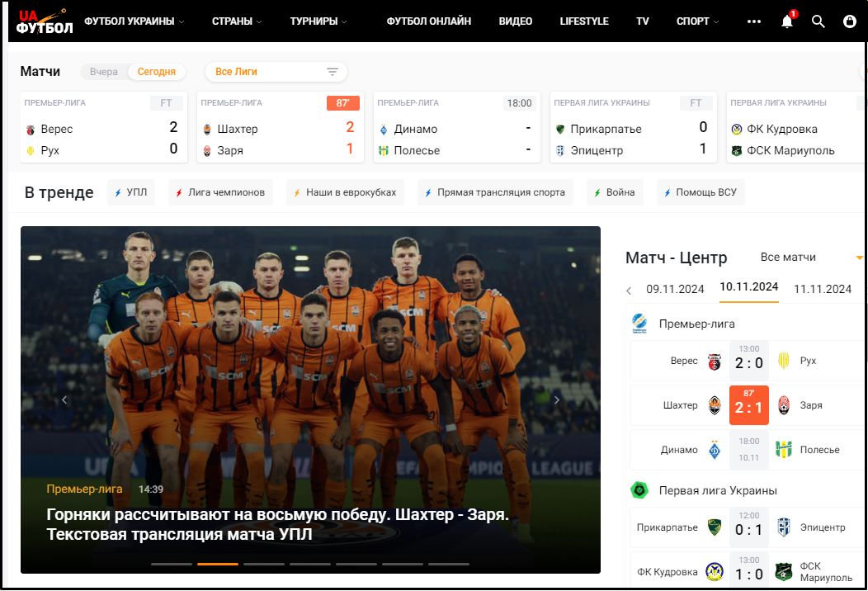Open notifications bell icon
868x591 pixels.
pyautogui.click(x=787, y=21)
